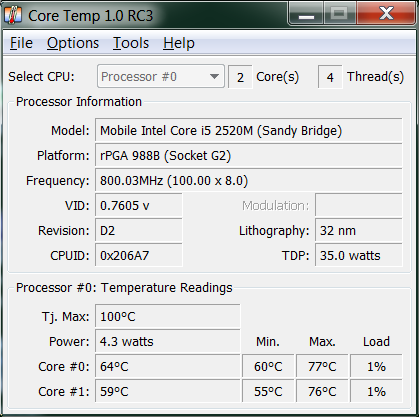Click the CPUID field 0x206A7
The height and width of the screenshot is (417, 419).
coord(139,256)
